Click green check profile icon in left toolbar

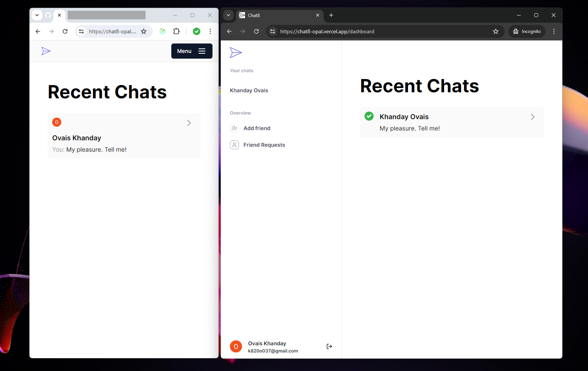[x=197, y=31]
